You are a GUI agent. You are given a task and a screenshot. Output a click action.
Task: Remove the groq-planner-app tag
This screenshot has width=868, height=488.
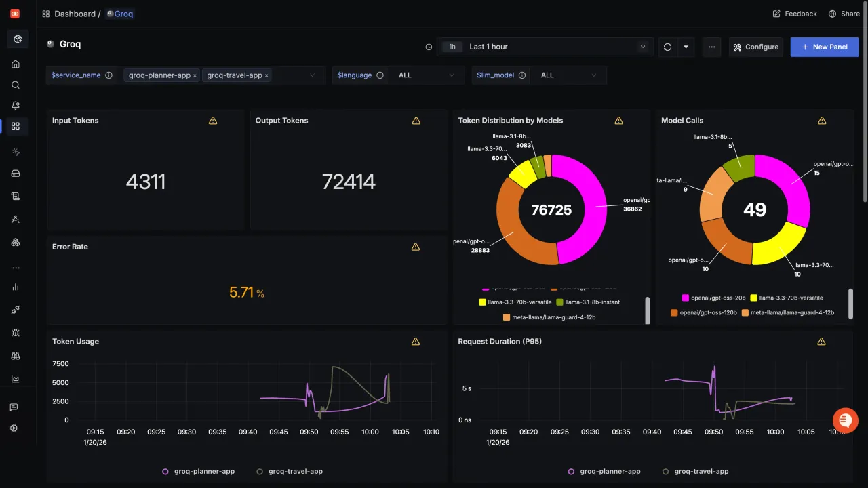195,75
